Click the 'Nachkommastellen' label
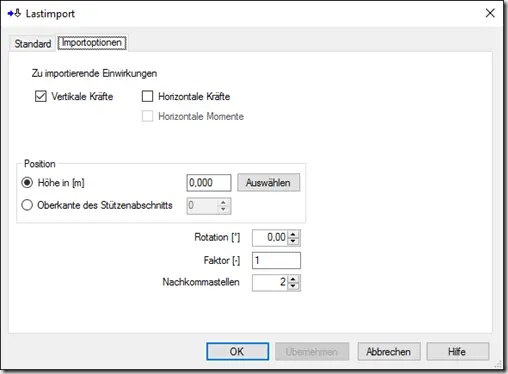Viewport: 508px width, 374px height. pyautogui.click(x=201, y=282)
